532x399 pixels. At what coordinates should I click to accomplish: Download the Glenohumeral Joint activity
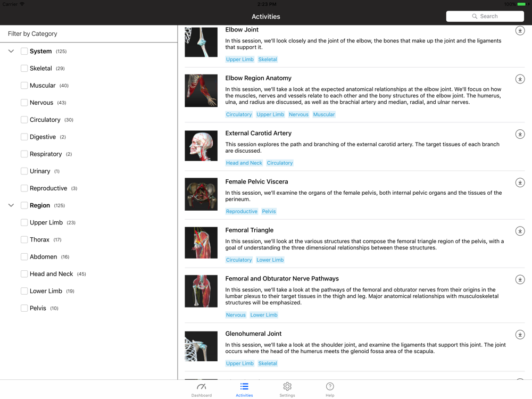520,335
